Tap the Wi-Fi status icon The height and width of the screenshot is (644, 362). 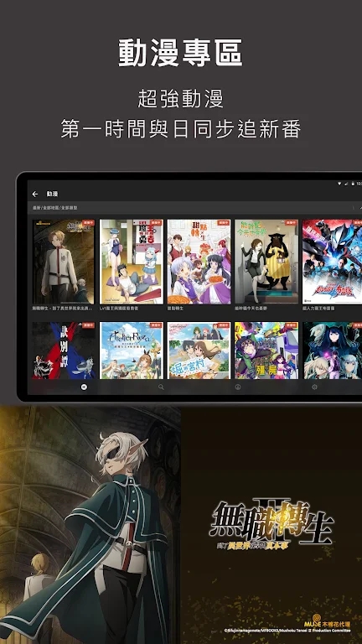339,183
